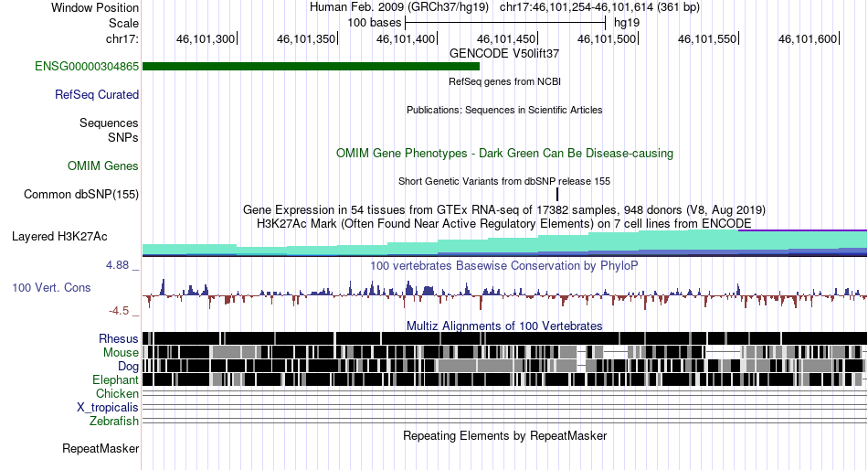Click the Sequences track label
The image size is (868, 470).
pyautogui.click(x=109, y=123)
